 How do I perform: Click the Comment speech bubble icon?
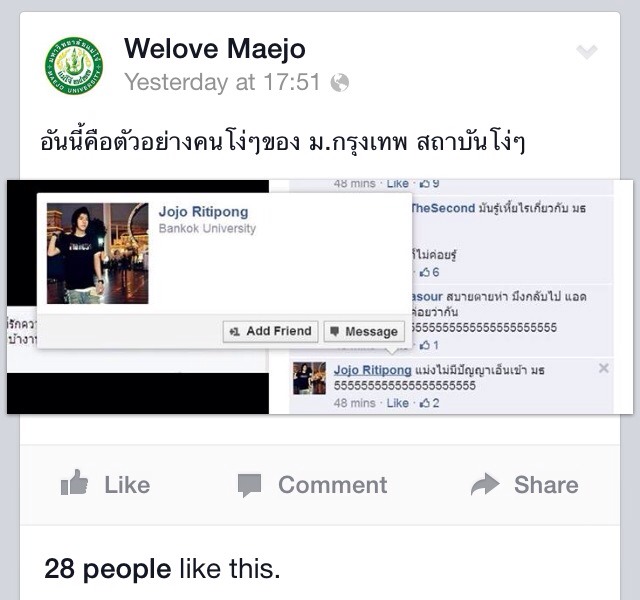[x=249, y=485]
